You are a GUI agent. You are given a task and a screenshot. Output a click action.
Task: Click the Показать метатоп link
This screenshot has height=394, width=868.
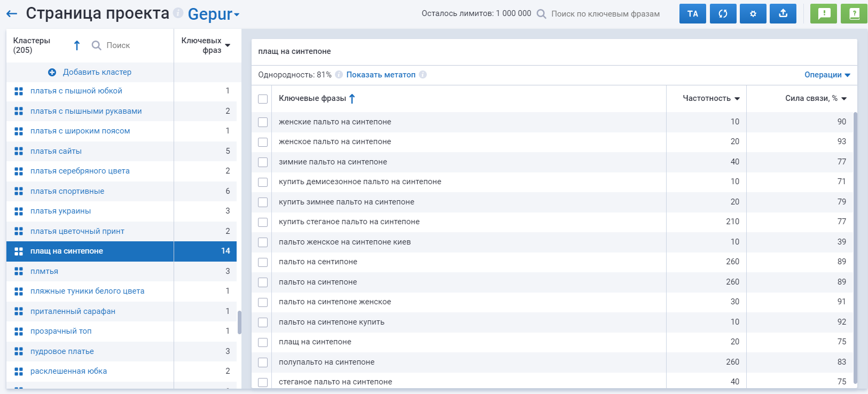(380, 75)
